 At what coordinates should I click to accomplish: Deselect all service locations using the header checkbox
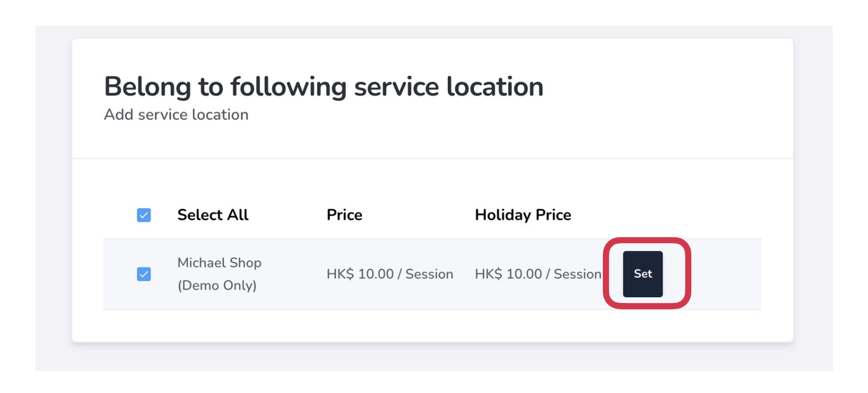[x=144, y=215]
